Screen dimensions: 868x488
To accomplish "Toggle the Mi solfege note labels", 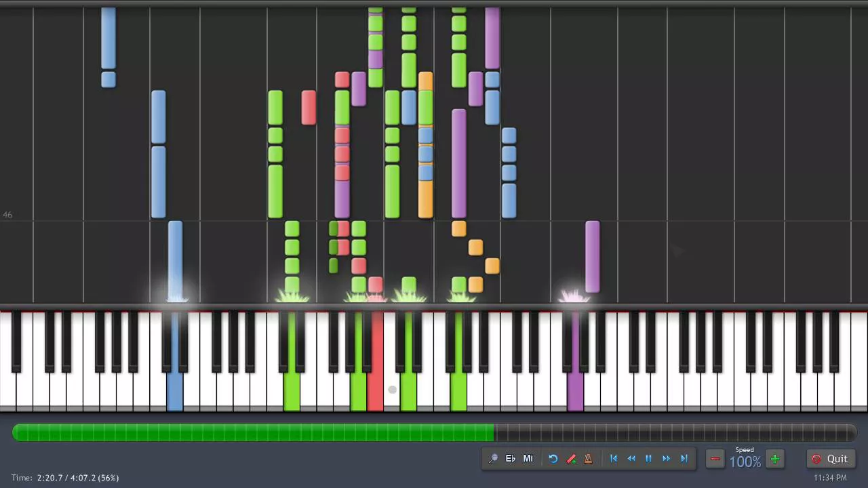I will click(x=528, y=459).
